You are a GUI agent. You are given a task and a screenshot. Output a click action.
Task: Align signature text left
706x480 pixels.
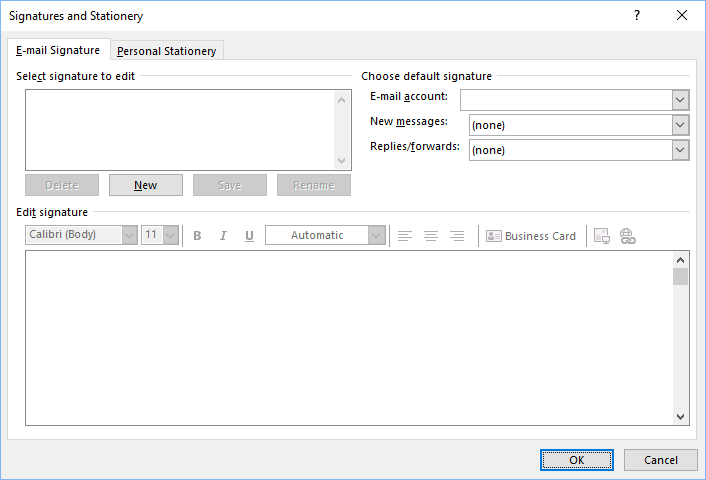[x=405, y=236]
